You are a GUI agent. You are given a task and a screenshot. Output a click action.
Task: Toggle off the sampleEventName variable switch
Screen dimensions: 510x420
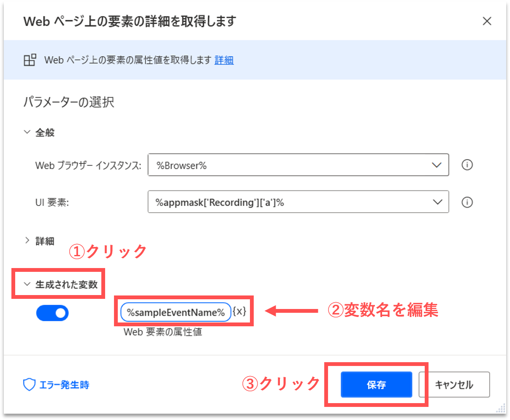click(x=52, y=313)
